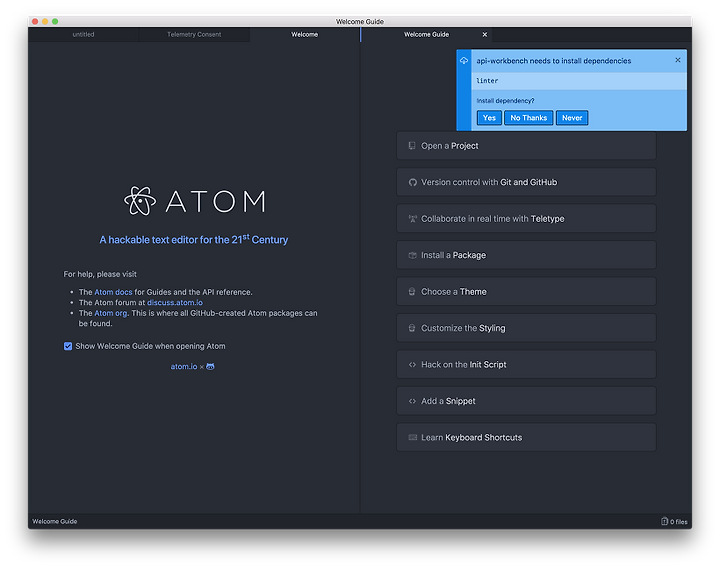Switch to the untitled tab

coord(83,34)
